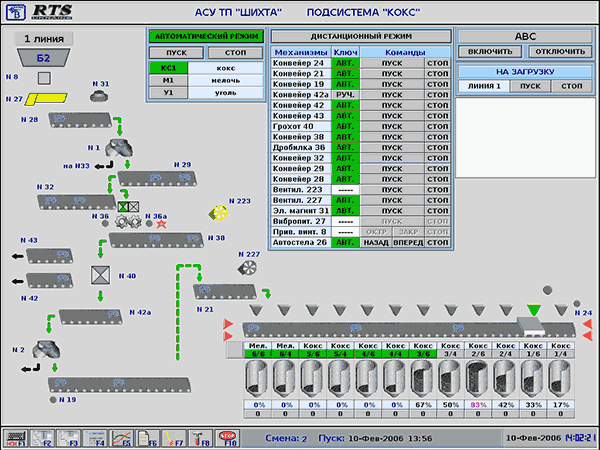Toggle the РУЧ. key for Конвейер 42a
Viewport: 600px width, 450px height.
coord(344,94)
